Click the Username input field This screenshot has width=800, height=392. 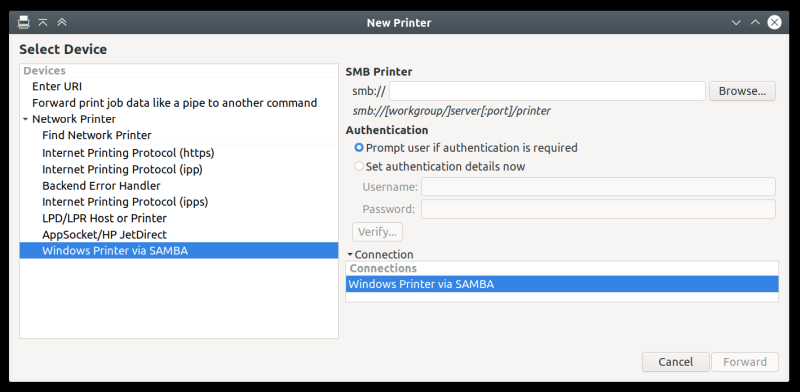(598, 187)
